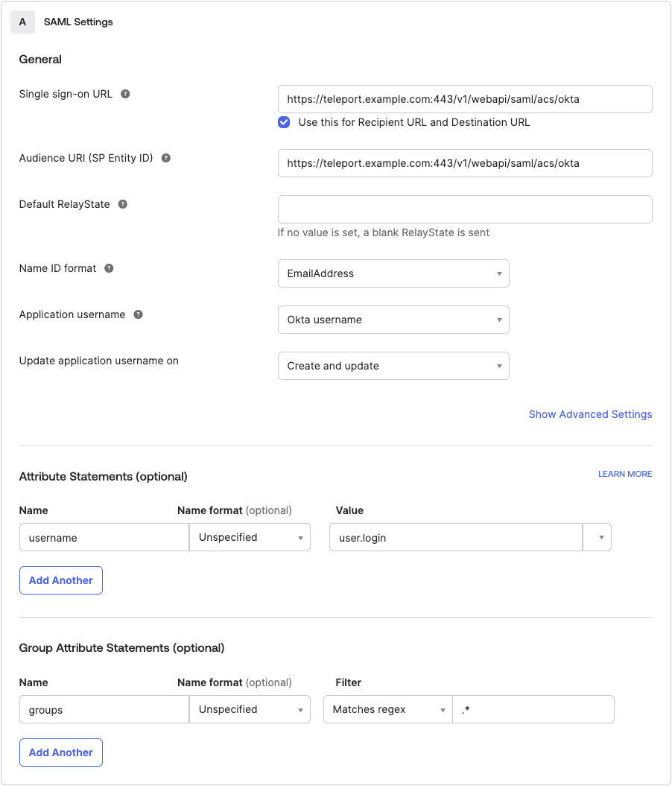Click Add Another under Group Attribute Statements
This screenshot has height=786, width=672.
pyautogui.click(x=60, y=752)
